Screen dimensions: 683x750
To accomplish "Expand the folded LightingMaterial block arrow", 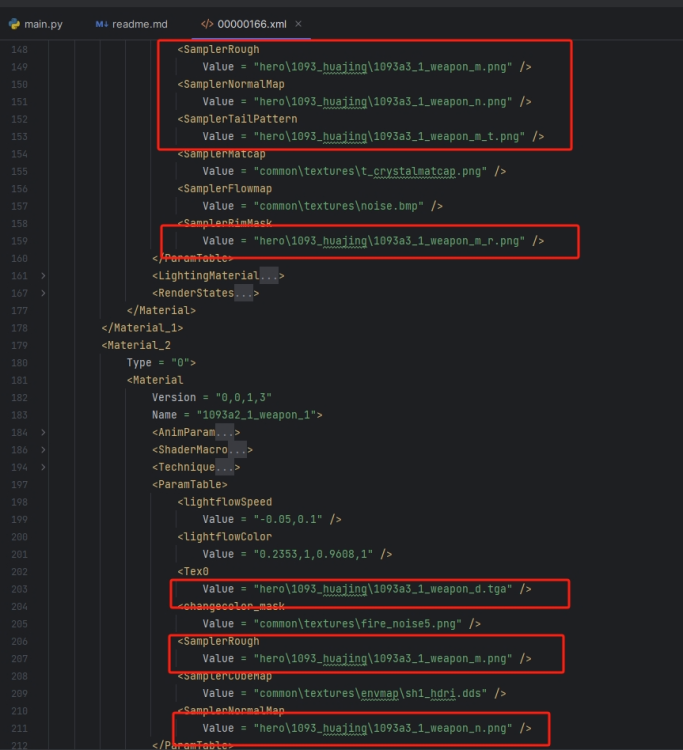I will click(43, 275).
